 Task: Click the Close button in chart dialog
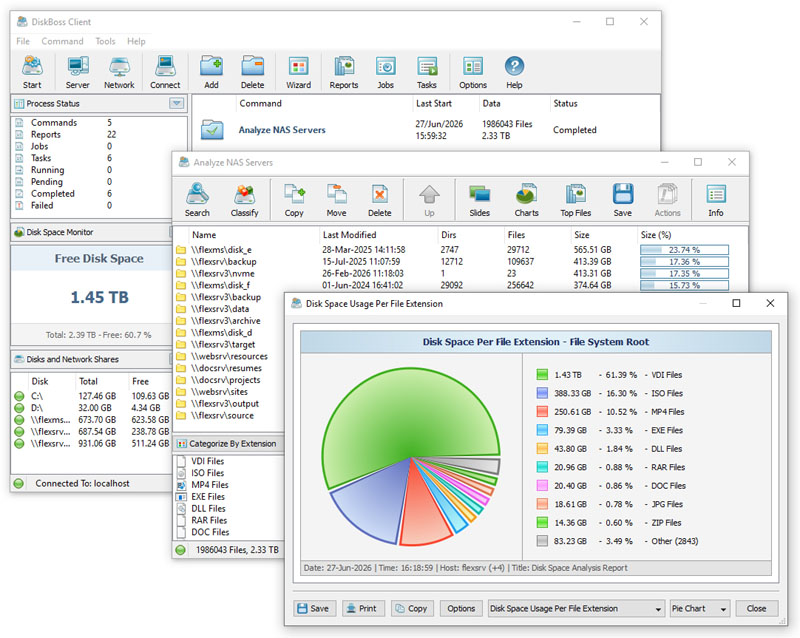(x=757, y=608)
